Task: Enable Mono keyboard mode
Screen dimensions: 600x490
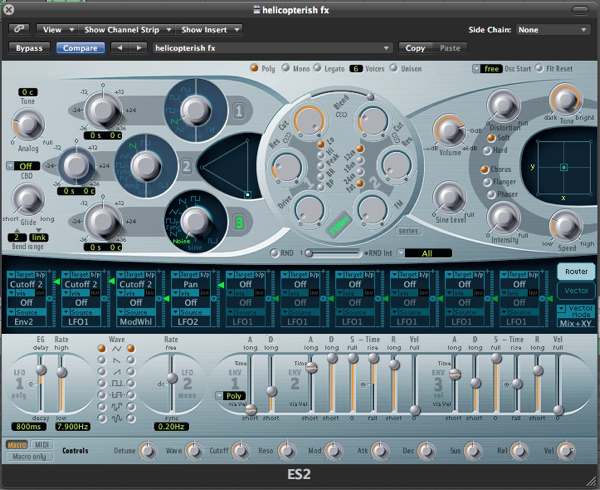Action: pos(285,68)
